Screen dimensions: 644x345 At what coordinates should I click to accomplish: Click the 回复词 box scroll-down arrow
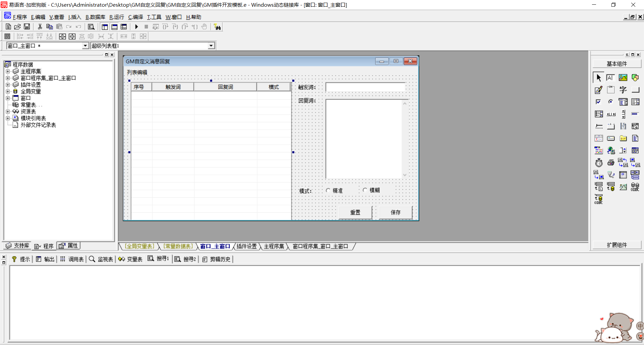click(x=405, y=175)
